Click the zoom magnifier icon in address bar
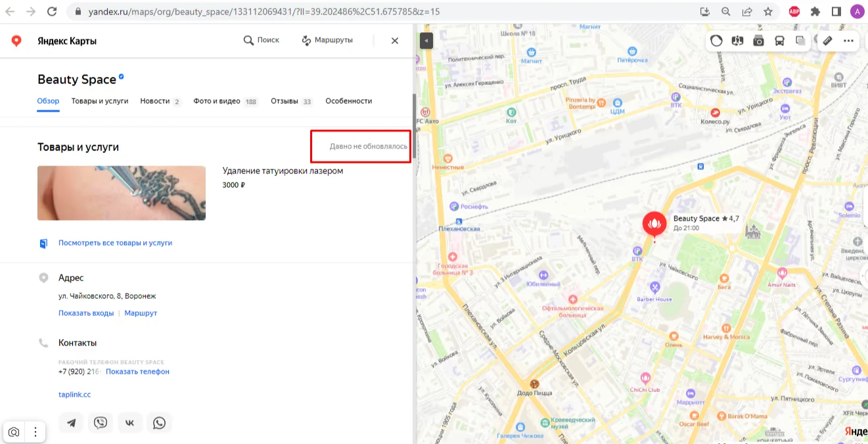 [x=726, y=12]
